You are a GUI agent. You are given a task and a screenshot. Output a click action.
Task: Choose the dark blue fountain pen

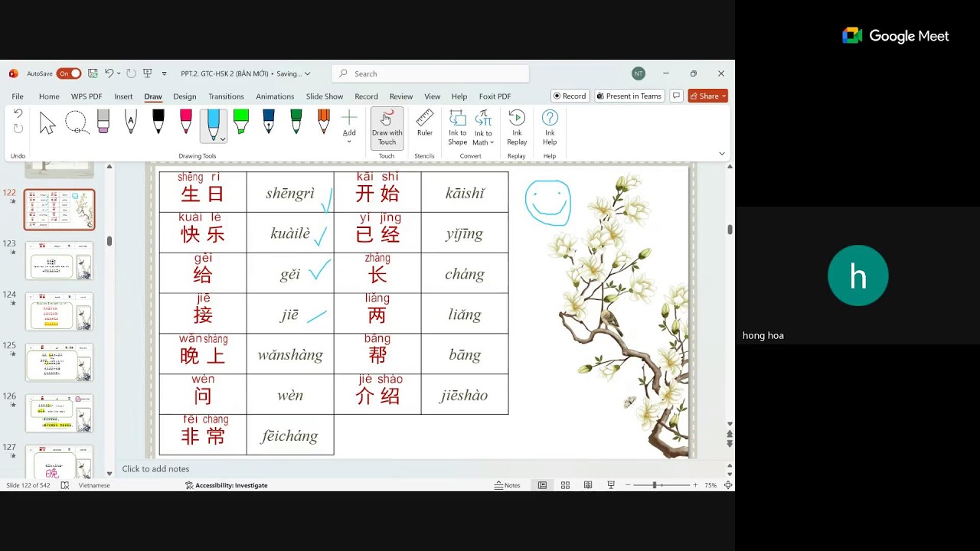(269, 122)
